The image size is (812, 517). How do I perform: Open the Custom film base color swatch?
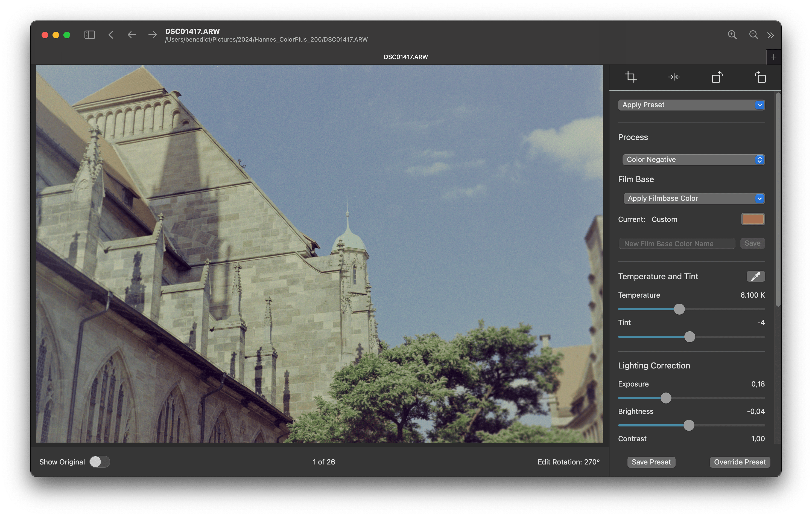pyautogui.click(x=753, y=219)
